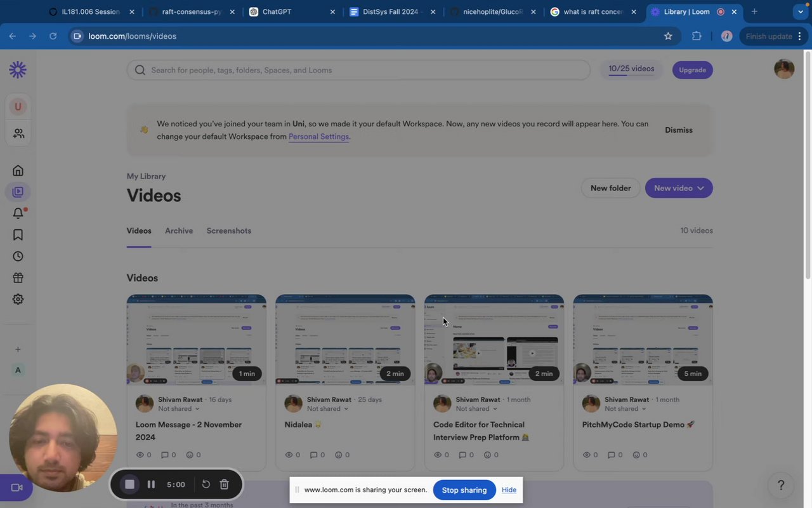Switch to the Archive tab
The height and width of the screenshot is (508, 812).
pyautogui.click(x=179, y=231)
